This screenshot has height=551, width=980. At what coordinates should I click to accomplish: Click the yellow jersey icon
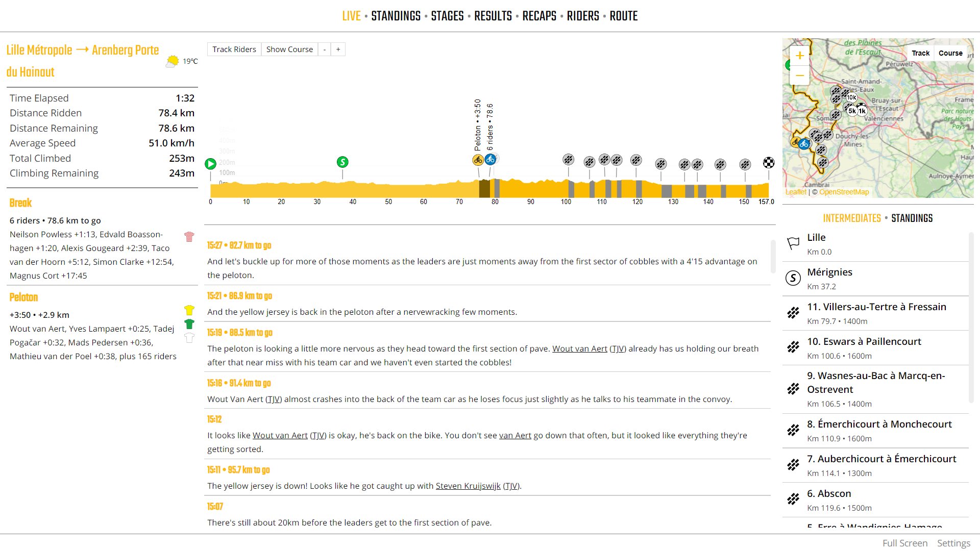click(x=189, y=310)
